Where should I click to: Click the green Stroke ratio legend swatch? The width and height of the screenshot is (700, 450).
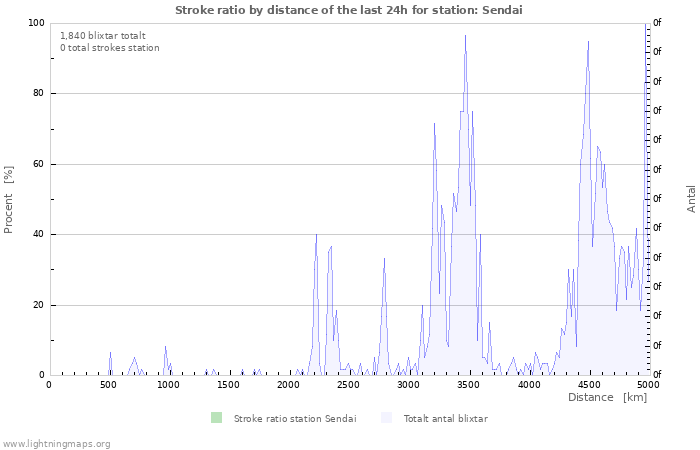click(216, 418)
